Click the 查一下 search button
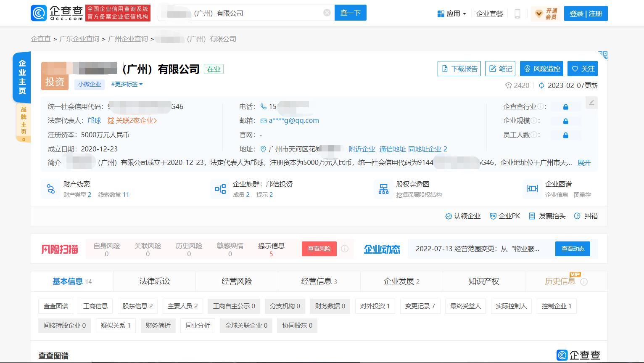The width and height of the screenshot is (644, 363). tap(350, 13)
